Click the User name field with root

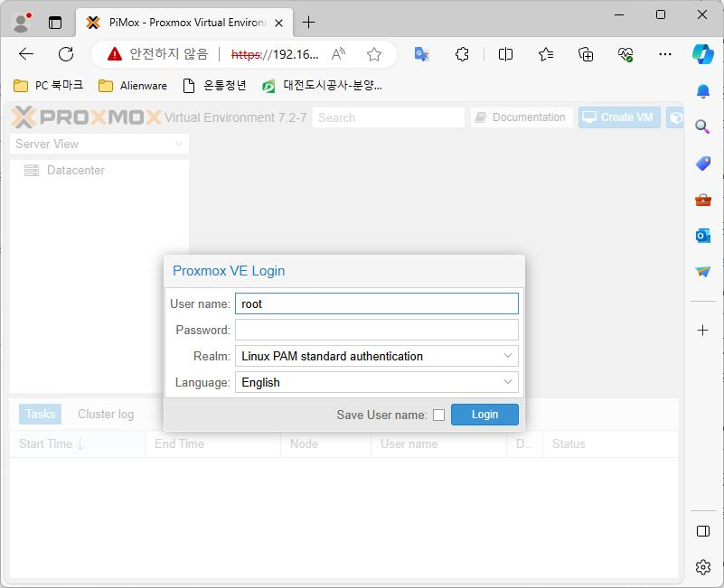click(377, 303)
